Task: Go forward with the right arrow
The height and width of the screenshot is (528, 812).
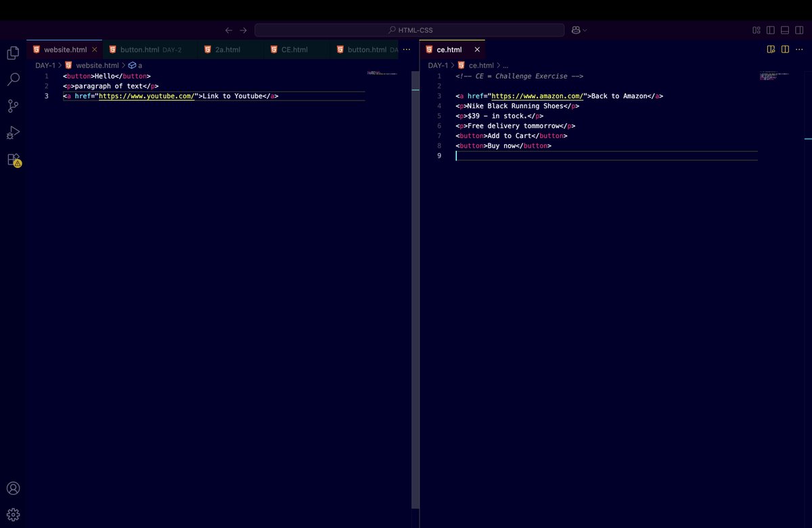Action: tap(244, 30)
